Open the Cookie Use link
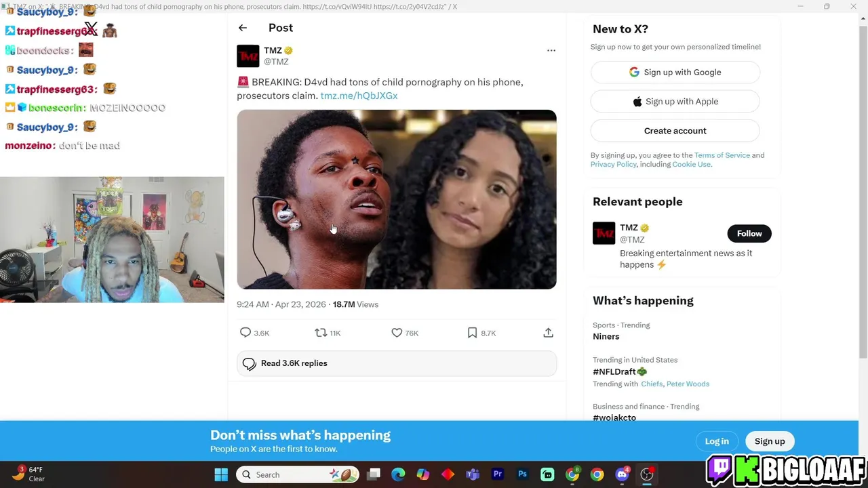This screenshot has width=868, height=488. (691, 164)
